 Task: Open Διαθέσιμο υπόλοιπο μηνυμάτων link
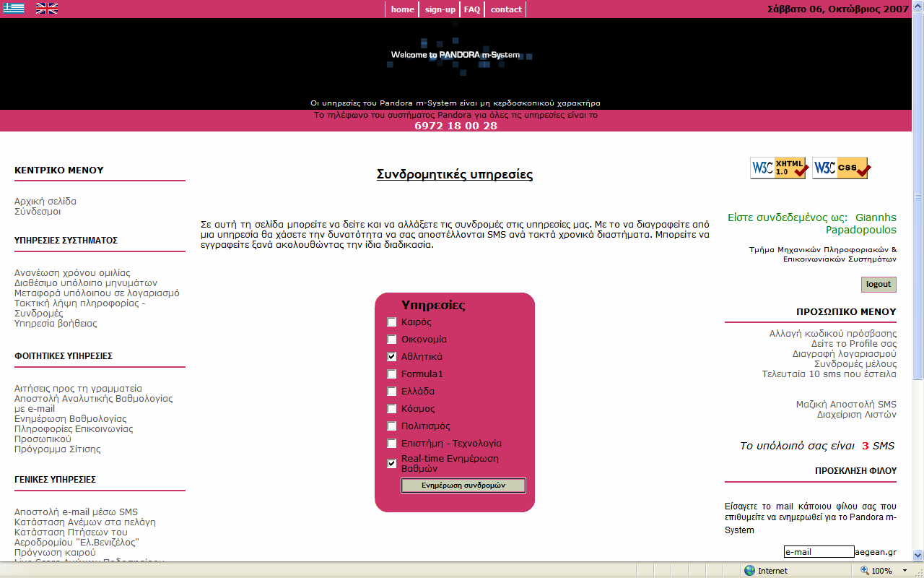click(x=86, y=283)
